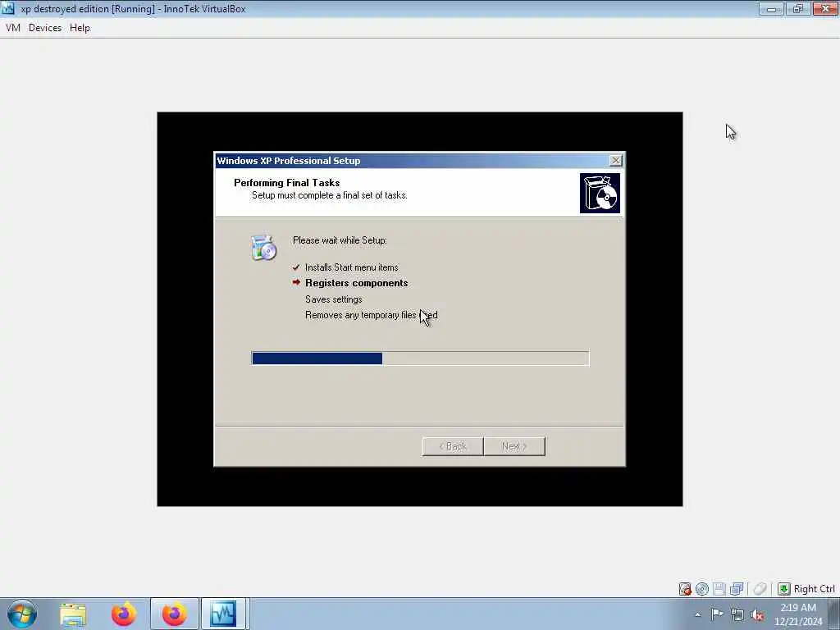Click the setup box icon in header
Viewport: 840px width, 630px height.
pos(600,193)
